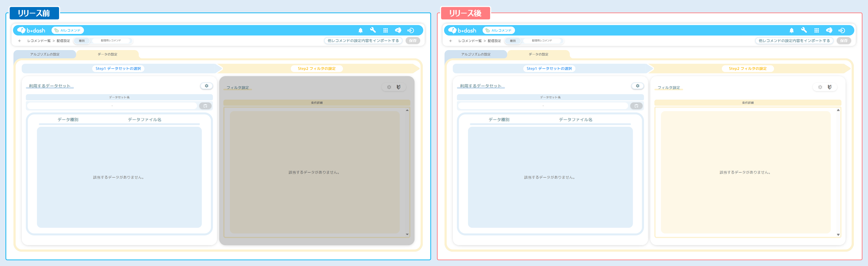Click the support chat icon in リリース後 header
This screenshot has width=868, height=266.
click(829, 30)
